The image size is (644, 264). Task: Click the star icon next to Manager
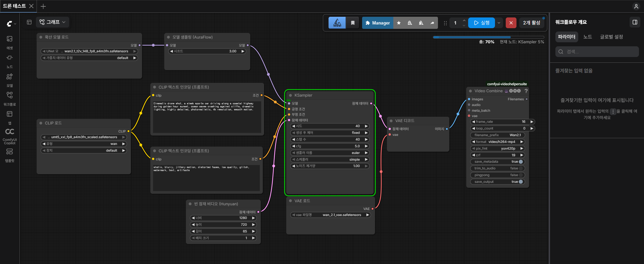[399, 23]
